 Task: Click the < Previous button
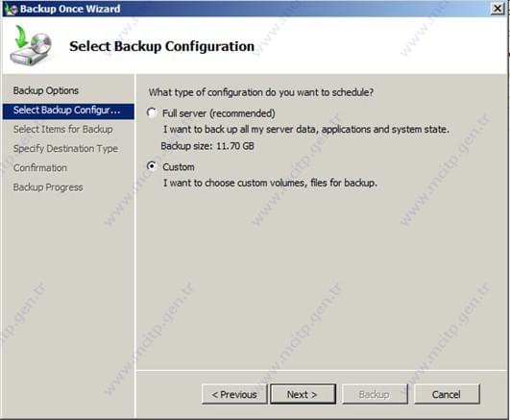coord(234,394)
